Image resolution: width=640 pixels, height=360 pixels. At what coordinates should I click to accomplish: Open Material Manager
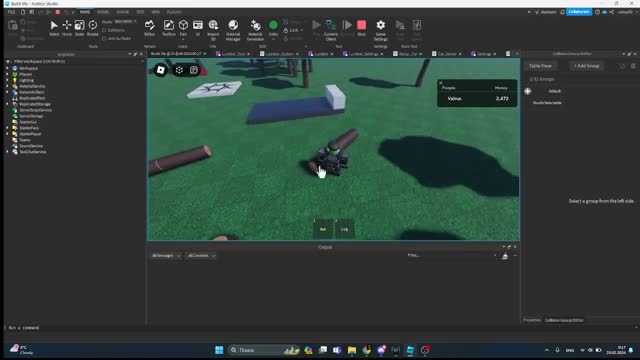[233, 30]
